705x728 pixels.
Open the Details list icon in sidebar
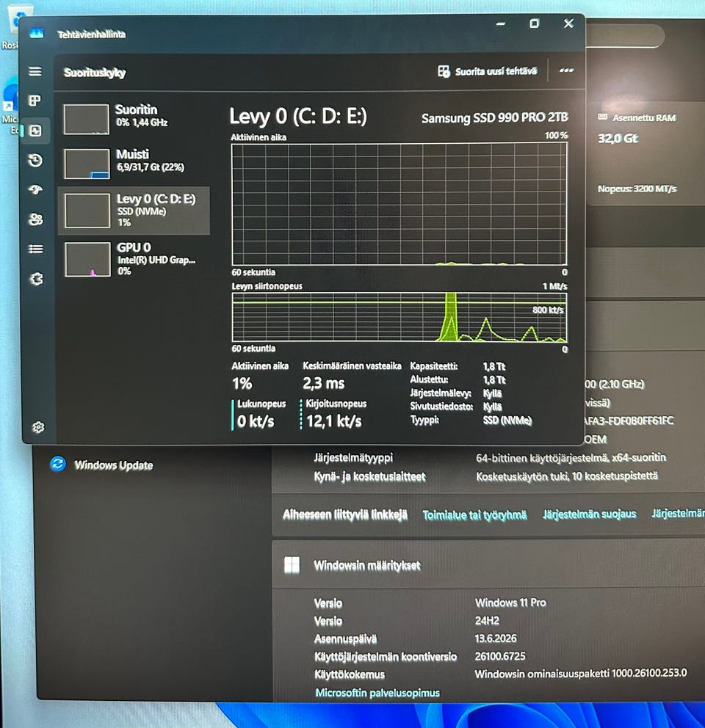coord(36,250)
